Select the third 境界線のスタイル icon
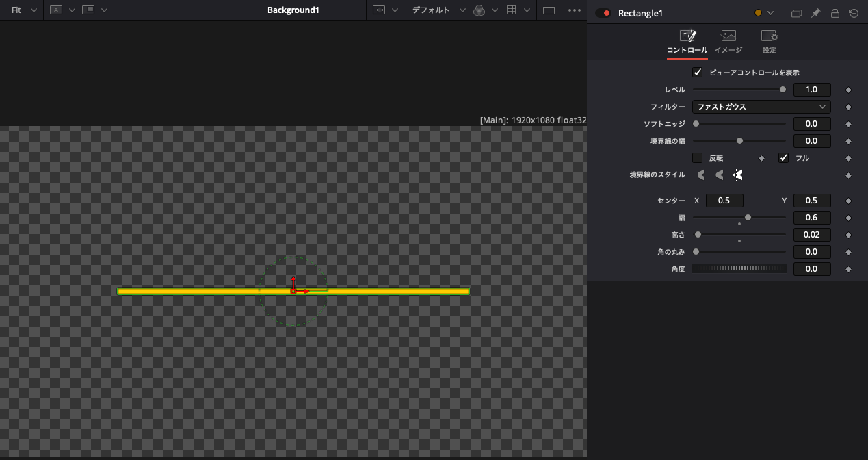This screenshot has height=460, width=868. click(737, 175)
